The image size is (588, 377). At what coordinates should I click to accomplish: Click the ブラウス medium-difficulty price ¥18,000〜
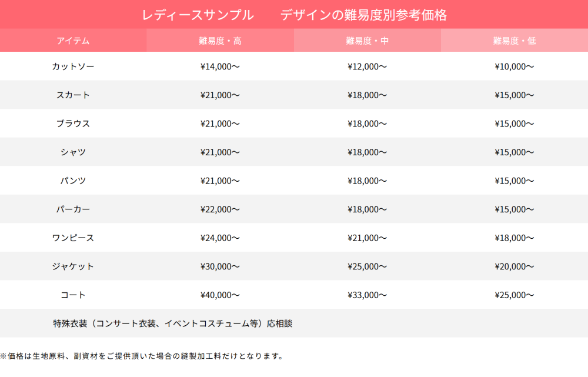(367, 124)
